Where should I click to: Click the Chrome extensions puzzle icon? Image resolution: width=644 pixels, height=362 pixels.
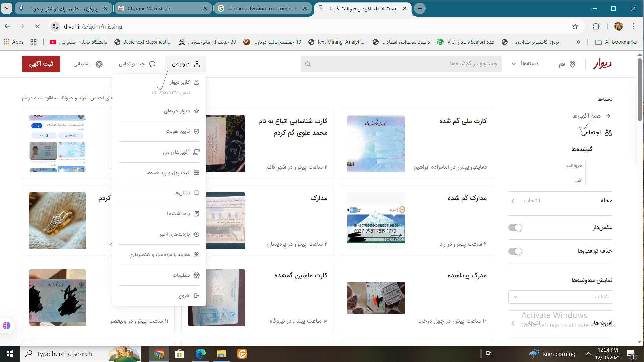[596, 26]
